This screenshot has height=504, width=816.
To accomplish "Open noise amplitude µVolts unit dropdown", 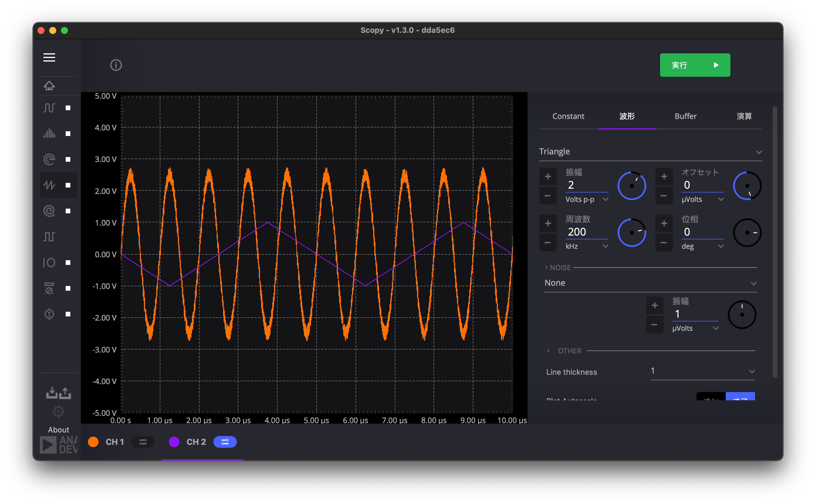I will click(695, 328).
